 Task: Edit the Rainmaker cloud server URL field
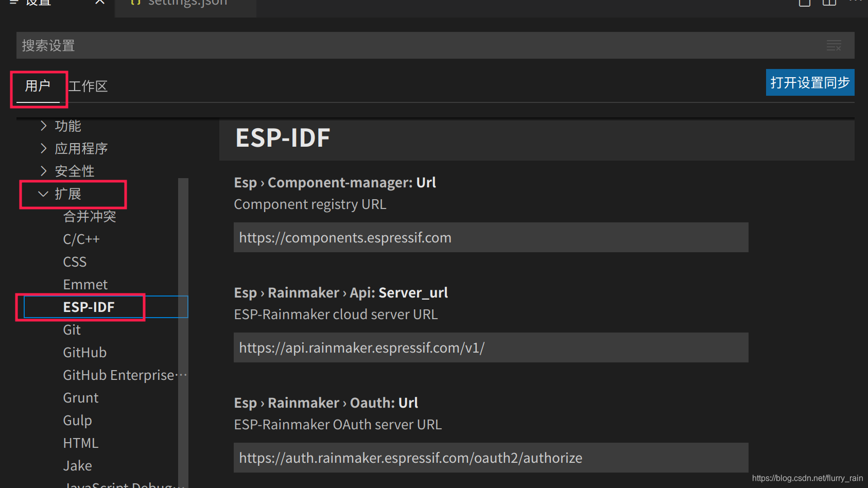(x=491, y=347)
